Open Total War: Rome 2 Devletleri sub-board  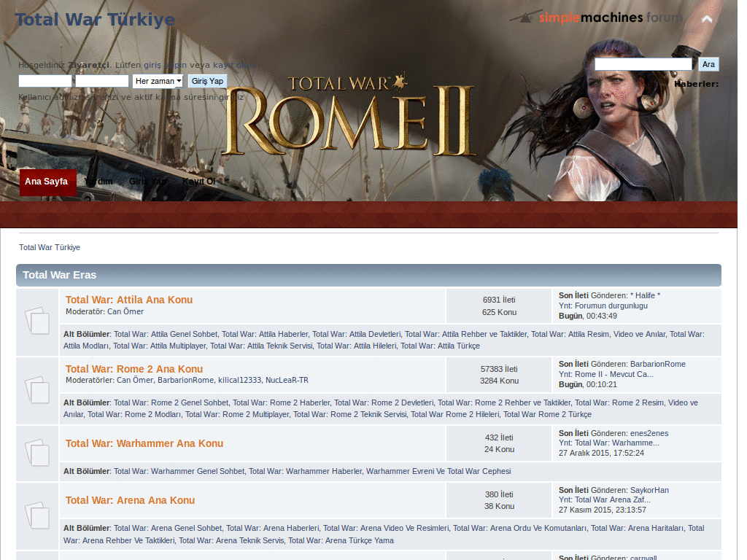tap(384, 402)
